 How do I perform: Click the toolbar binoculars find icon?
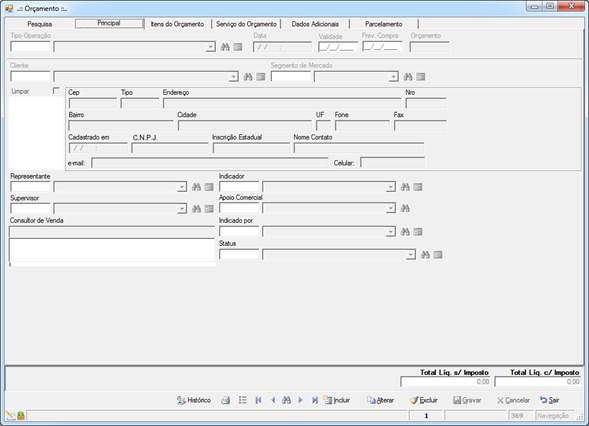(287, 400)
